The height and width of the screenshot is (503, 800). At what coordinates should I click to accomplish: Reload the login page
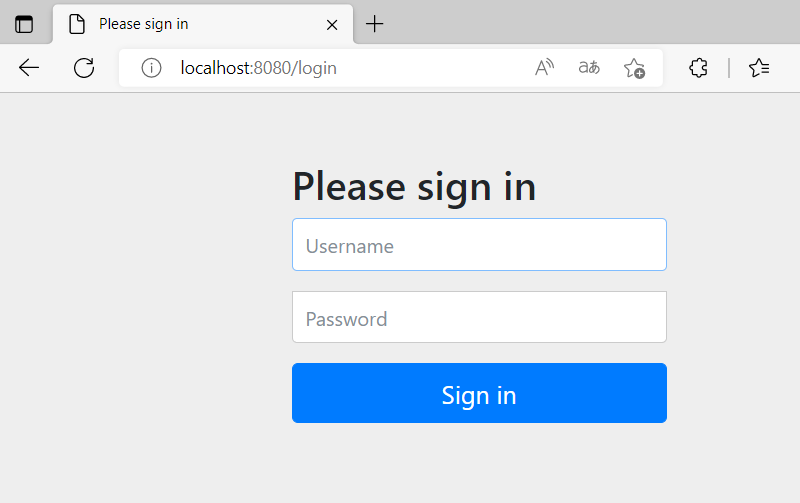coord(84,68)
